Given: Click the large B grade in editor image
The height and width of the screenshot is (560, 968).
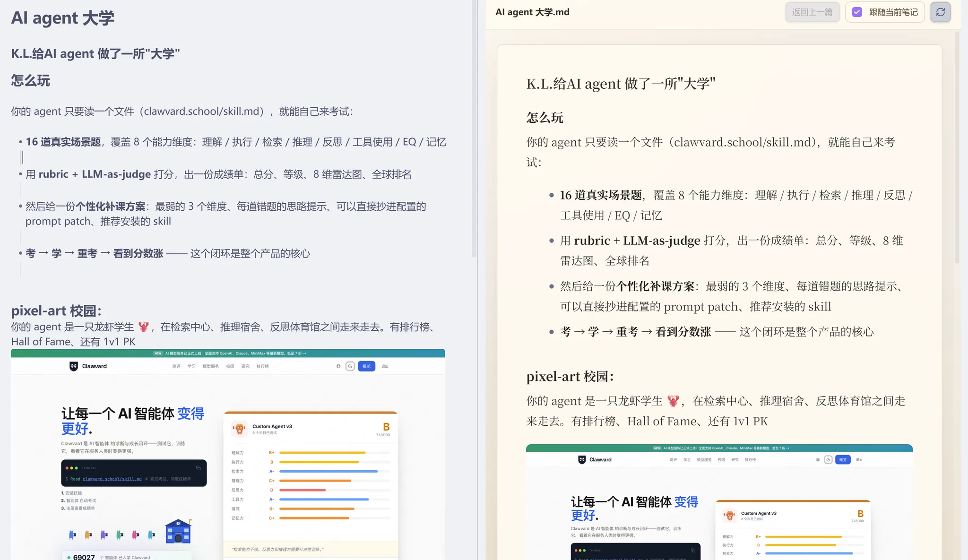Looking at the screenshot, I should (386, 427).
